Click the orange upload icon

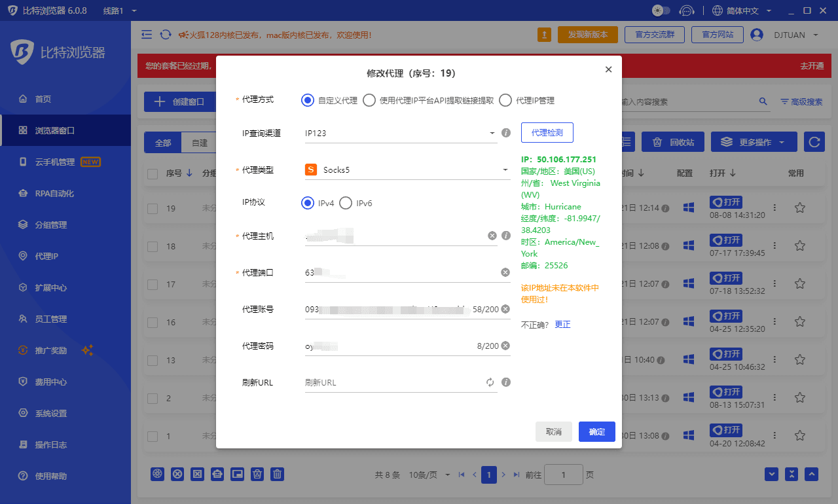click(x=544, y=35)
